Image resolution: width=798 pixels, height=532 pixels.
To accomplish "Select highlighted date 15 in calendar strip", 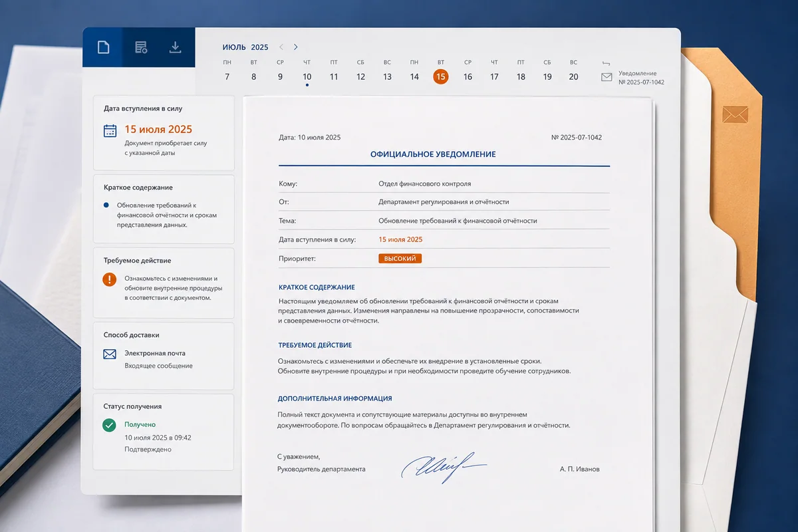I will click(440, 76).
